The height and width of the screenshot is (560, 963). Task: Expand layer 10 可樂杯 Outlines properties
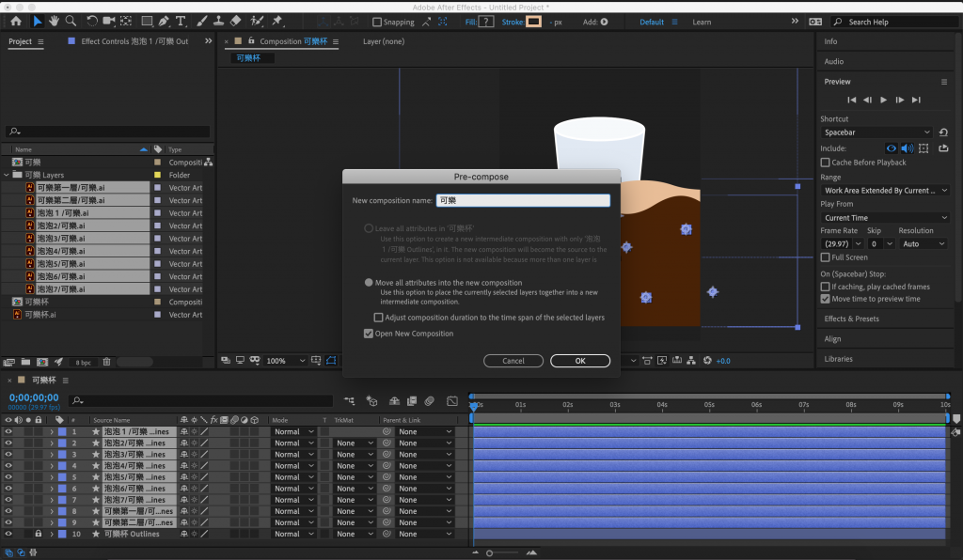tap(51, 534)
